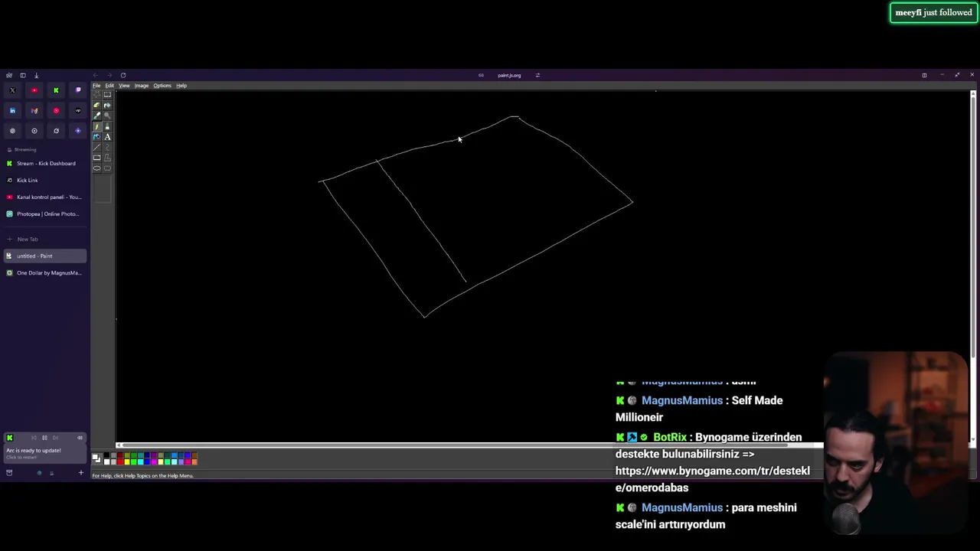Screen dimensions: 980x551
Task: Open the Edit menu
Action: (109, 86)
